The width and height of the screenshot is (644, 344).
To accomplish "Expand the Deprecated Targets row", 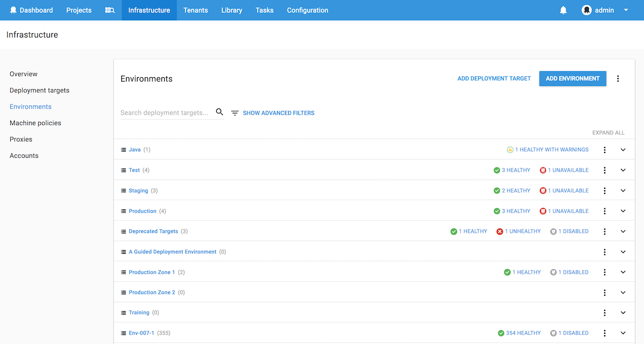I will [x=623, y=231].
